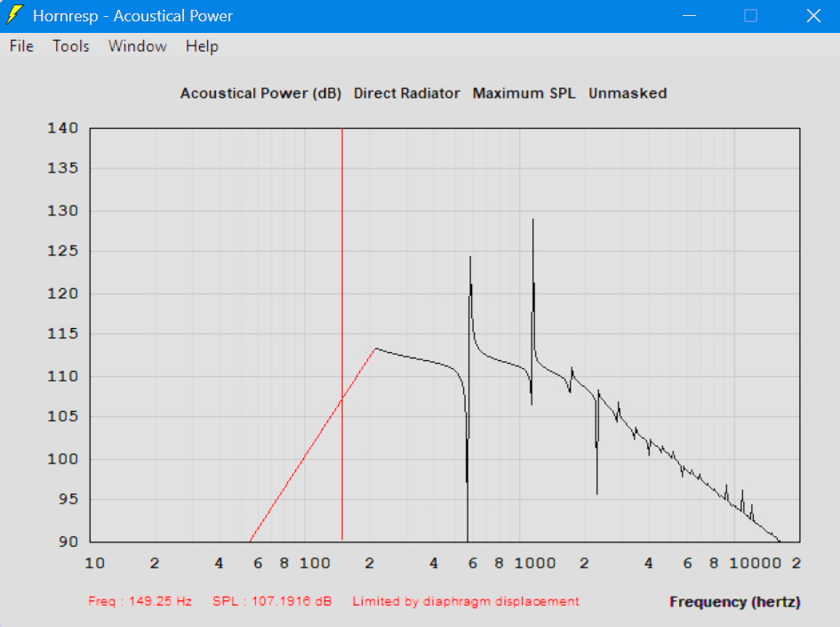Maximize the Hornresp window
The image size is (840, 627).
pos(750,15)
